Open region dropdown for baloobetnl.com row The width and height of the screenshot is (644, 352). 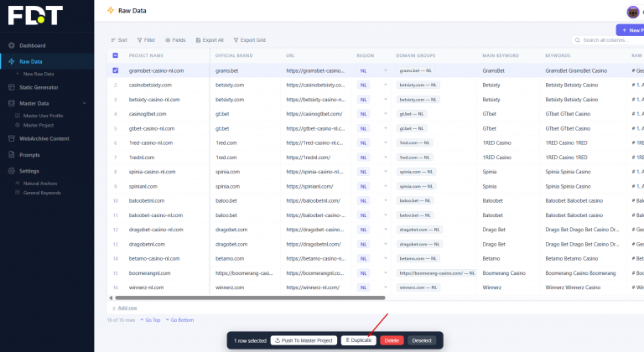click(x=385, y=201)
